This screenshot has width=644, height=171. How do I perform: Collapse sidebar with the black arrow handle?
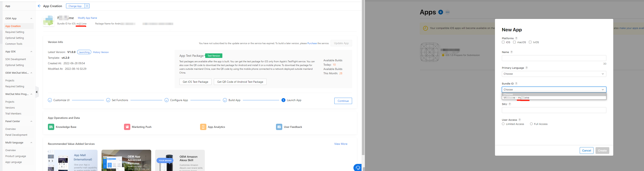click(37, 92)
